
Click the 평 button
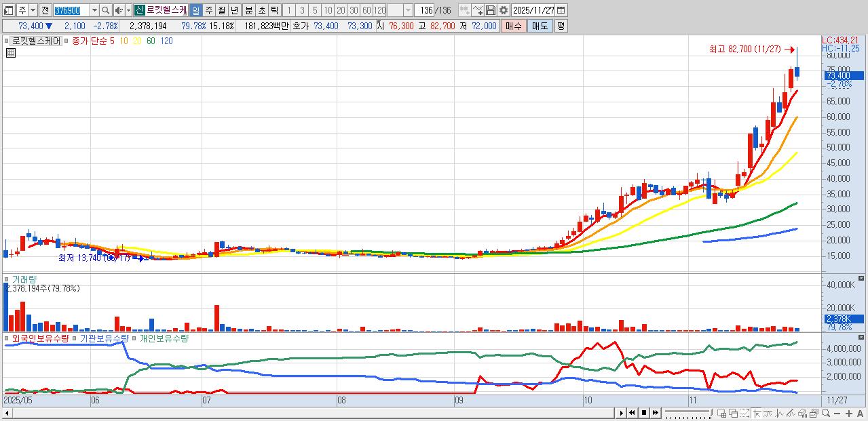pyautogui.click(x=561, y=26)
